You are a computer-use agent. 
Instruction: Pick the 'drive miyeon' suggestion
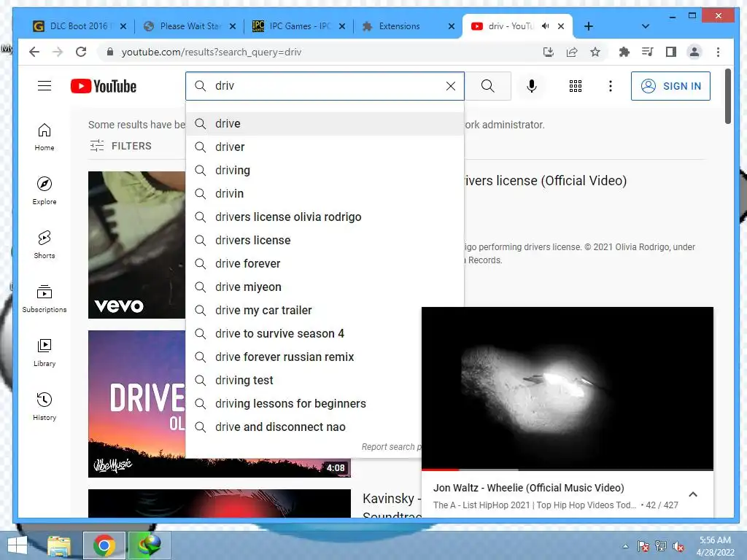[325, 287]
